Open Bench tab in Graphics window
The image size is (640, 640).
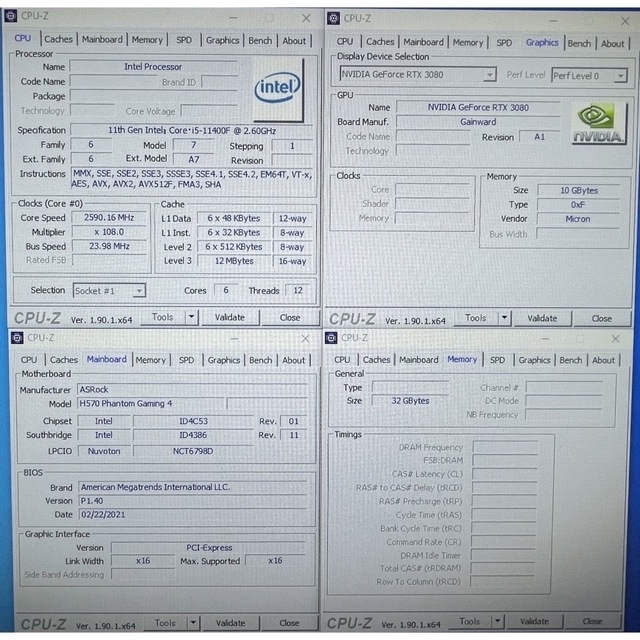click(x=579, y=44)
